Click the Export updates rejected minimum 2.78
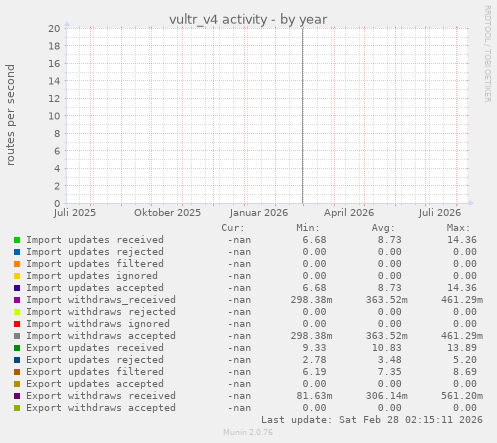Viewport: 497px width, 443px height. coord(314,360)
